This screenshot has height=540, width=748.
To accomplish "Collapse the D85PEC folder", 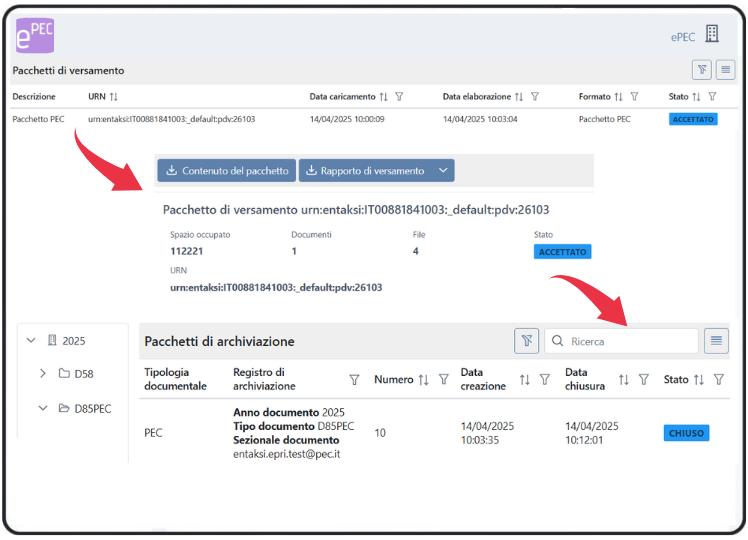I will pos(43,408).
